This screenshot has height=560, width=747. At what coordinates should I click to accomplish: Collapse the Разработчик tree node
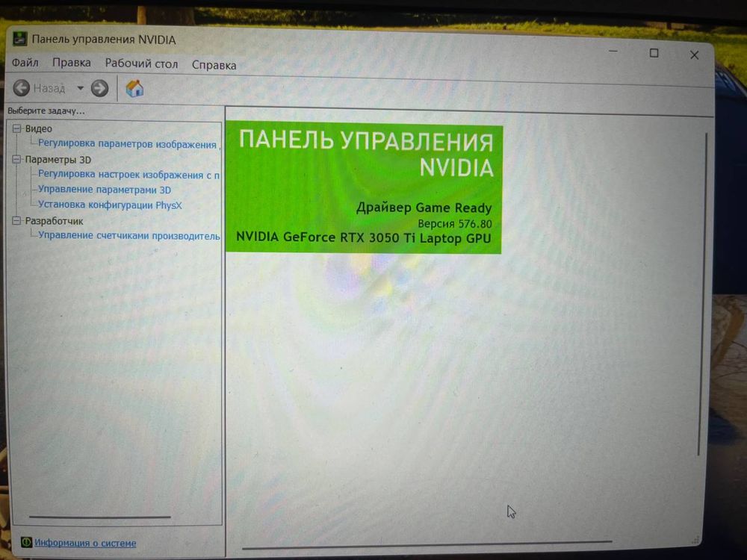click(x=17, y=221)
